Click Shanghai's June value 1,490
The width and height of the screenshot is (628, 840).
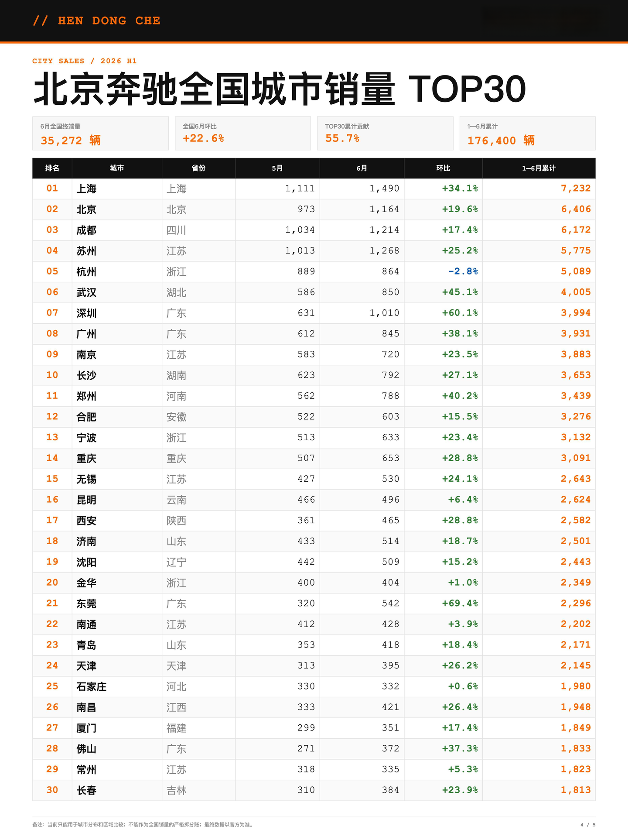[x=384, y=189]
